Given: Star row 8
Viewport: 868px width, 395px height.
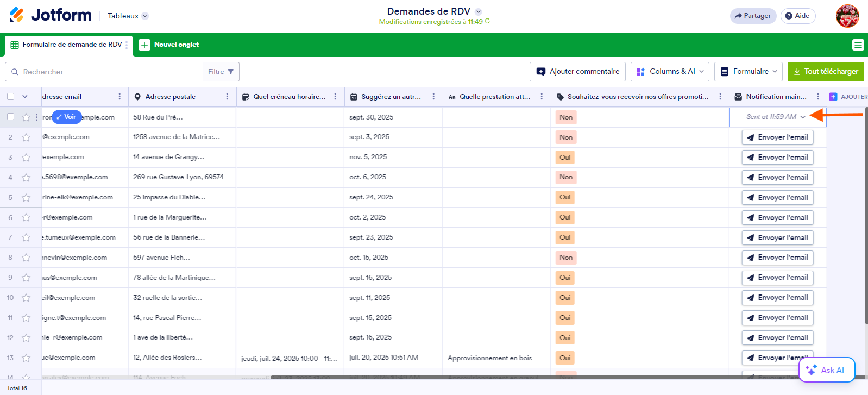Looking at the screenshot, I should pyautogui.click(x=26, y=258).
